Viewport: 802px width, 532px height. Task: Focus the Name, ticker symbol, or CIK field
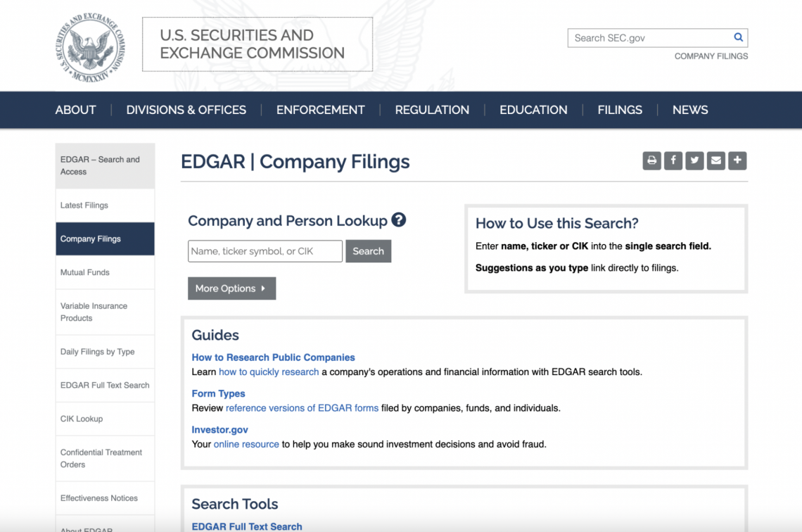tap(265, 251)
